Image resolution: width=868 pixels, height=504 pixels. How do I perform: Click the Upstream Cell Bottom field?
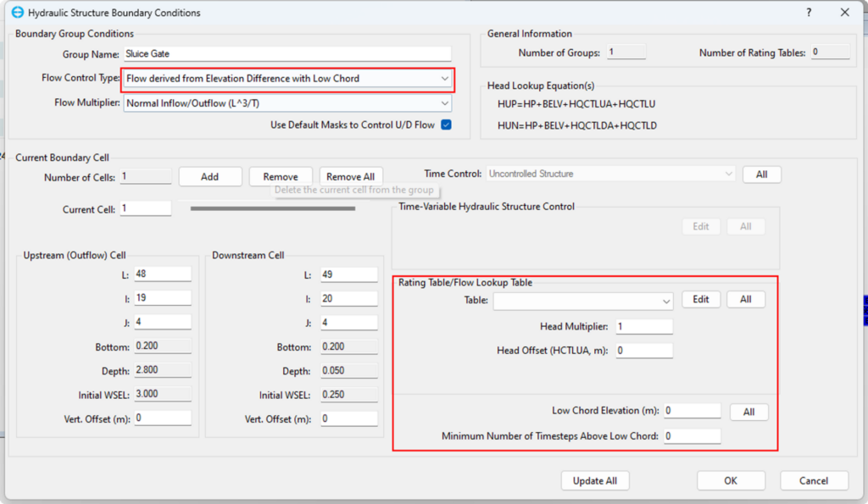click(163, 346)
